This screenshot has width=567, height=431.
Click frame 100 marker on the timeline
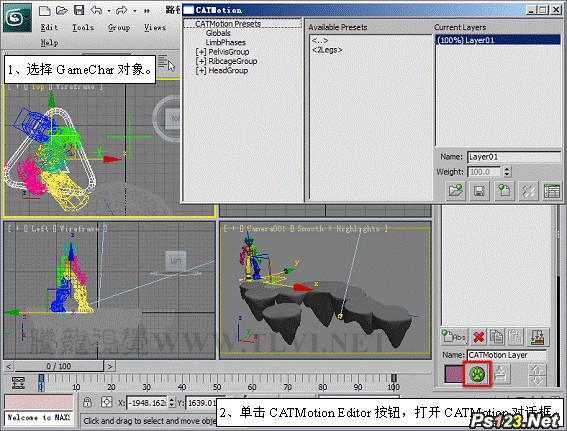[394, 383]
